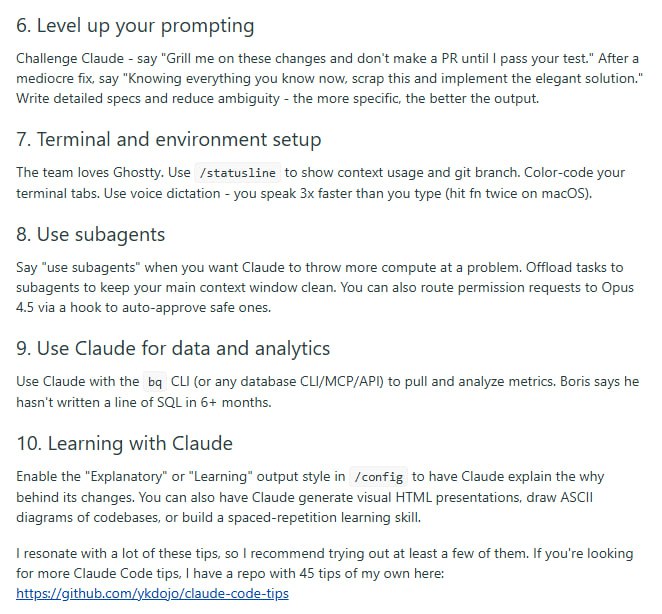Click the paragraph starting "Enable the "Explanatory""

tap(320, 496)
